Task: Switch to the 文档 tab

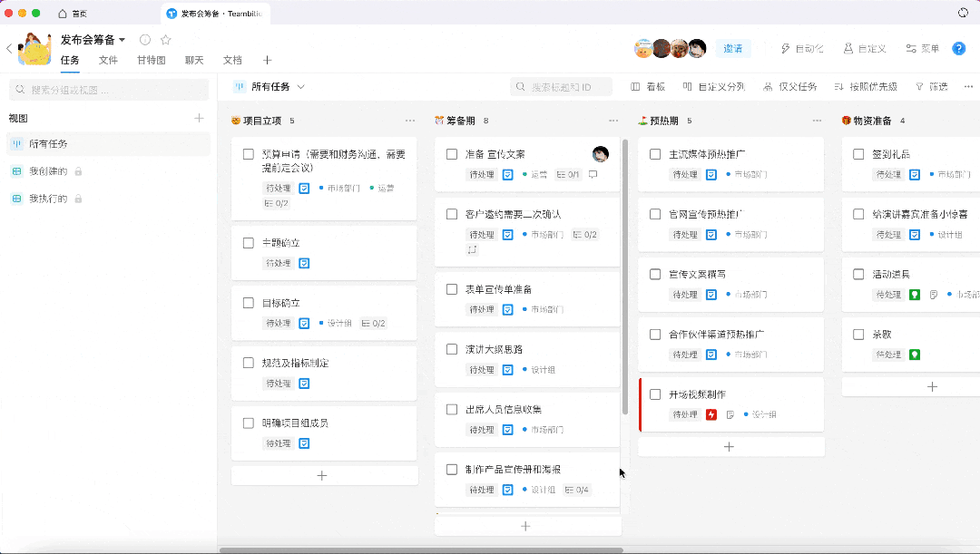Action: (x=232, y=60)
